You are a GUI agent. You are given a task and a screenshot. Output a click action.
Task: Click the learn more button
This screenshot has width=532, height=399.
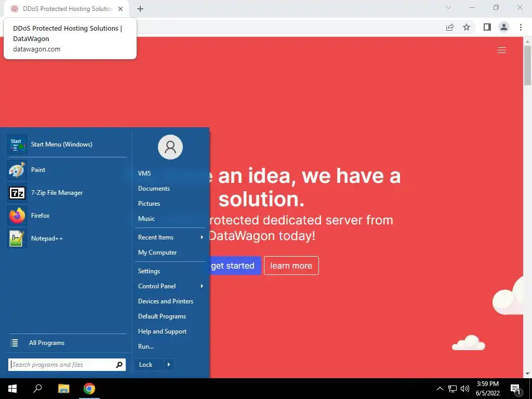click(x=291, y=265)
